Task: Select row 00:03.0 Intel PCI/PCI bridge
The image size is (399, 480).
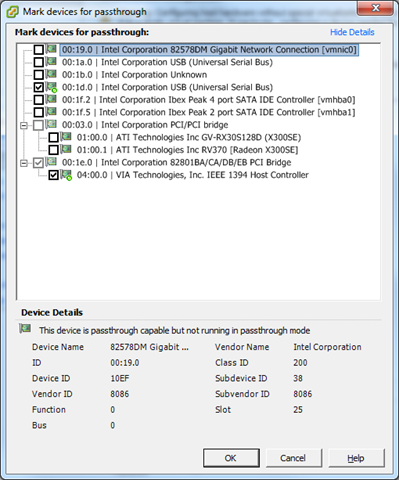Action: click(145, 125)
